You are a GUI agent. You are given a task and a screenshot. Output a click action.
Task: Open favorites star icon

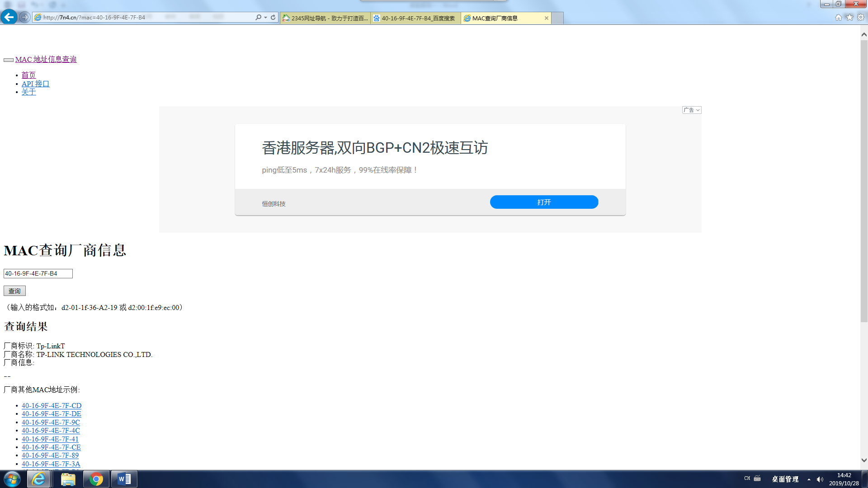[x=849, y=17]
